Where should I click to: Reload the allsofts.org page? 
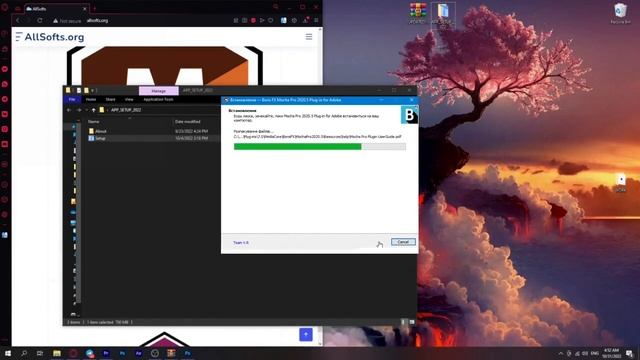tap(40, 20)
